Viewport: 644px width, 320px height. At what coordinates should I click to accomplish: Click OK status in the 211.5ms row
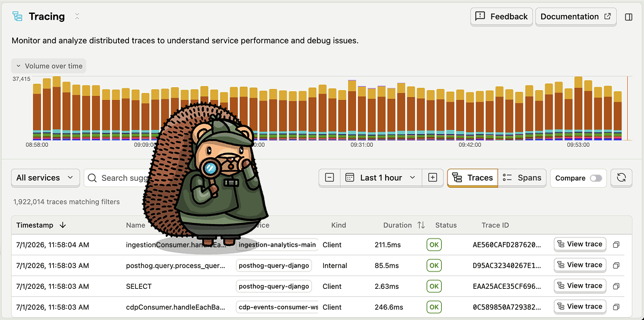434,245
